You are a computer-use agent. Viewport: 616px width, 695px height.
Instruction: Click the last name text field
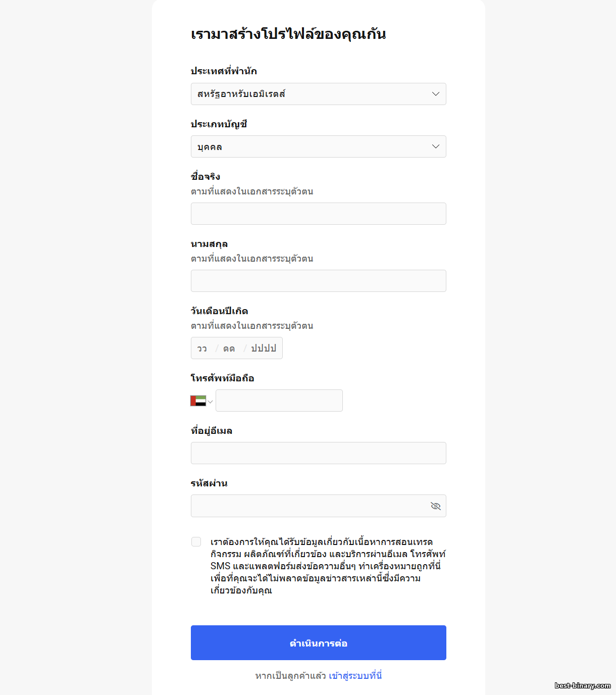click(x=318, y=281)
